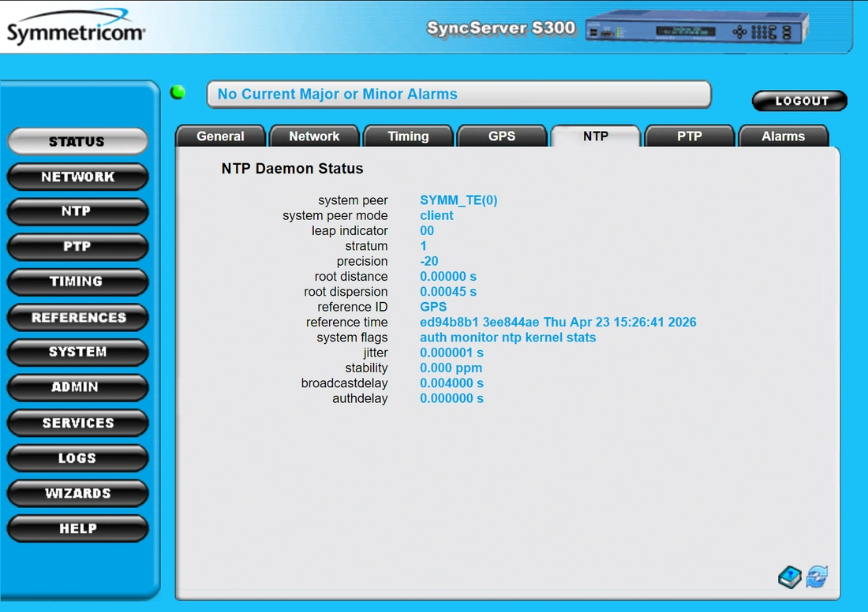This screenshot has height=612, width=868.
Task: Select the TIMING sidebar button
Action: pos(77,282)
